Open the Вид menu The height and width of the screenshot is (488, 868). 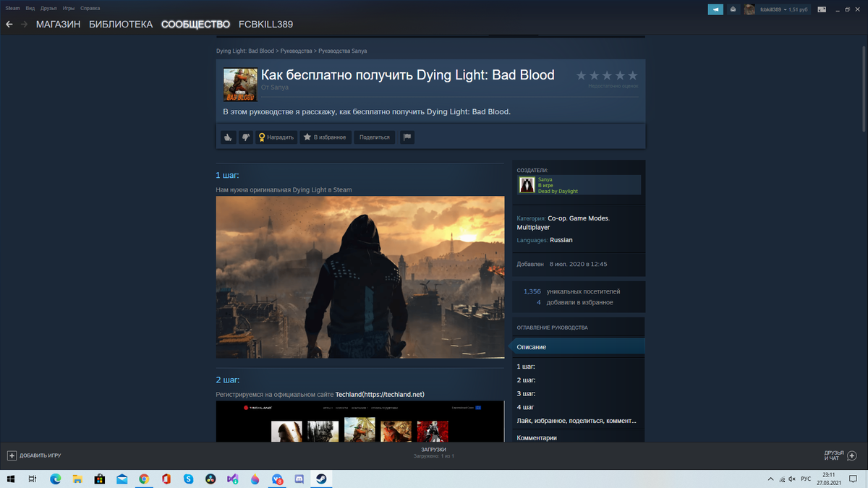(x=30, y=9)
